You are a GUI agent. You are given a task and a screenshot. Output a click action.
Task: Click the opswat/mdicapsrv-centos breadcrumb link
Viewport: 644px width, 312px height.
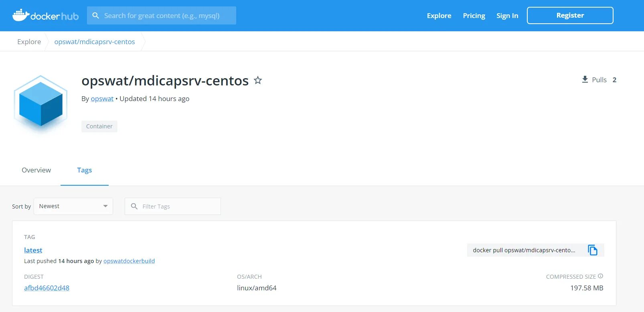(x=95, y=42)
